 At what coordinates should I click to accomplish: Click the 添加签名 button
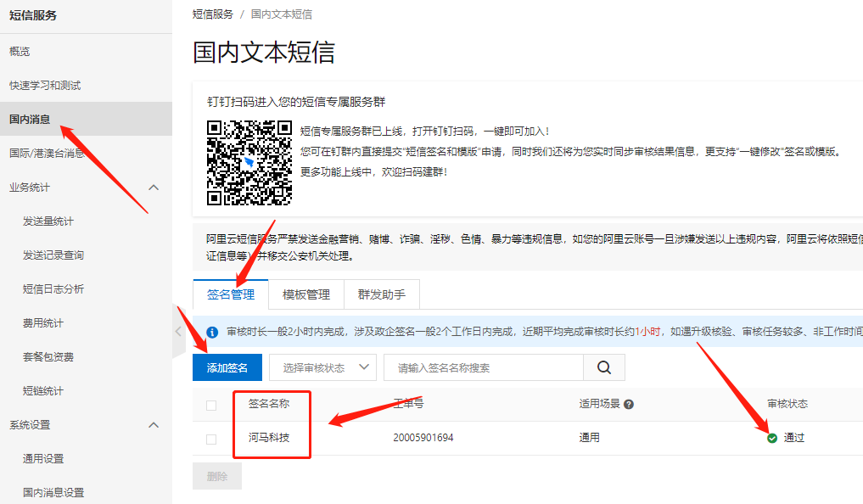(x=227, y=367)
